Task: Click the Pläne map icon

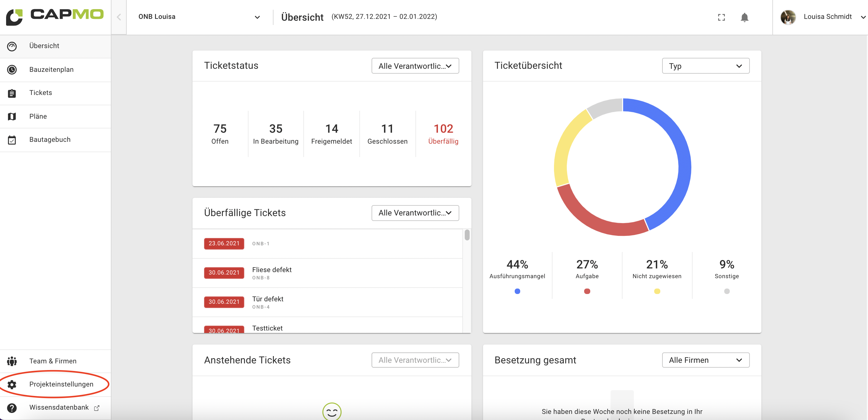Action: point(12,116)
